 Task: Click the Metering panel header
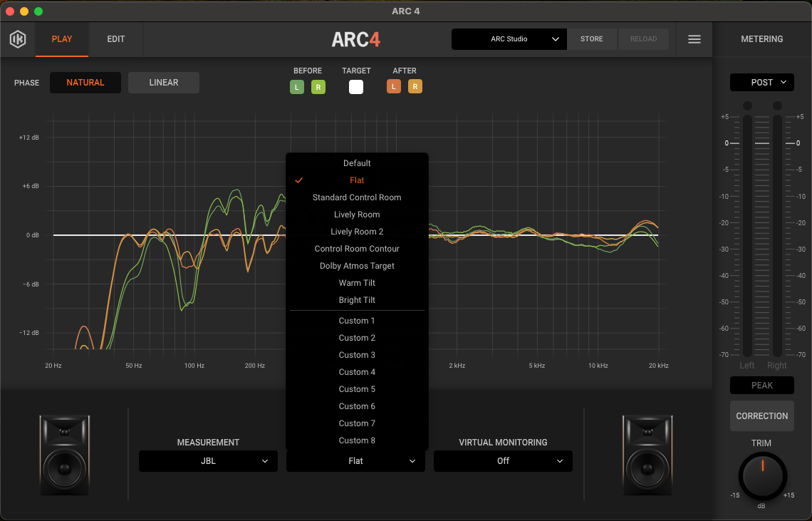click(x=761, y=39)
